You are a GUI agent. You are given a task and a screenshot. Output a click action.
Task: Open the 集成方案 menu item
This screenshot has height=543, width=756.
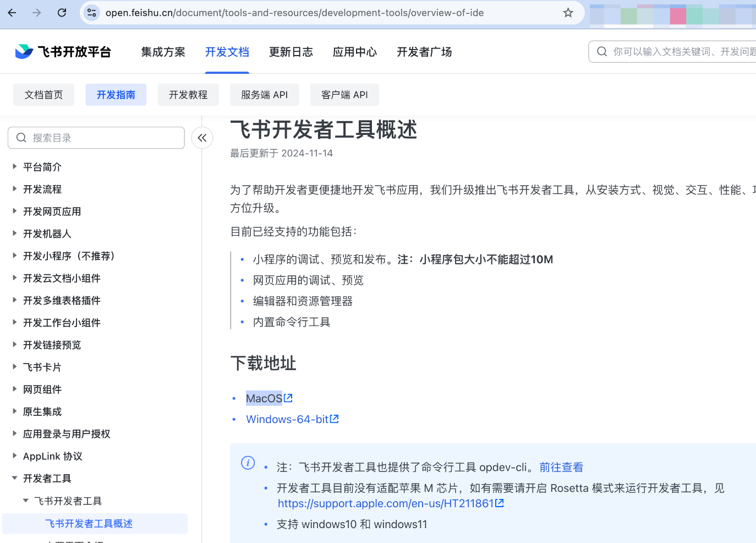coord(163,52)
